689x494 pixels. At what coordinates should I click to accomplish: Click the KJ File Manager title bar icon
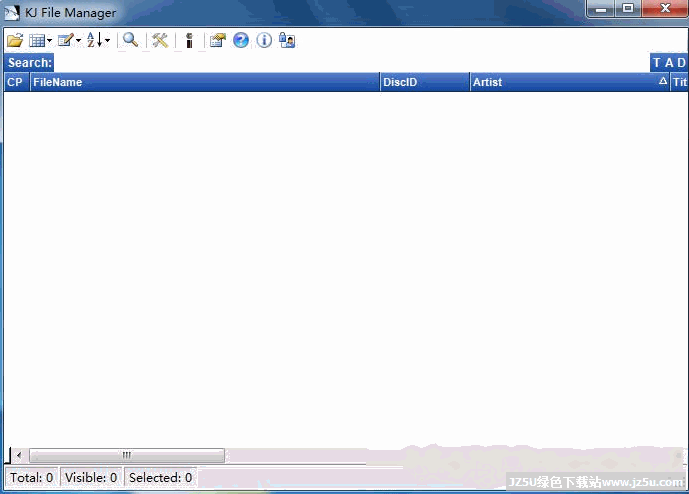click(12, 13)
